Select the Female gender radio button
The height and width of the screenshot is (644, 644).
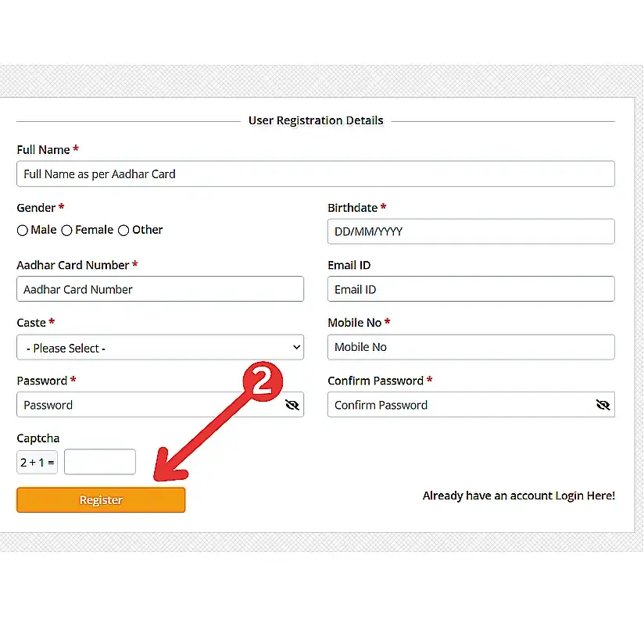[66, 230]
